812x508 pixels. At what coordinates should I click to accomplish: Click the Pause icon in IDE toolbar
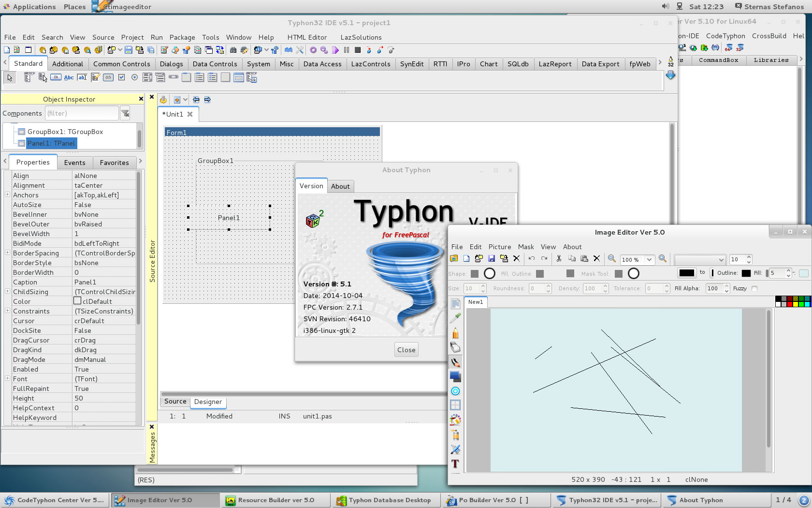click(347, 50)
